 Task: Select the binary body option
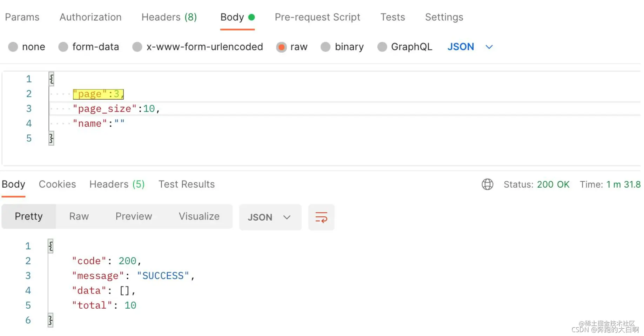(326, 47)
